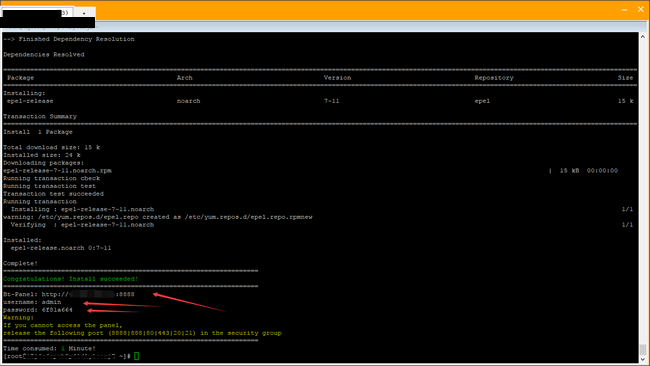Click the Bt-Panel http URL line

point(69,294)
